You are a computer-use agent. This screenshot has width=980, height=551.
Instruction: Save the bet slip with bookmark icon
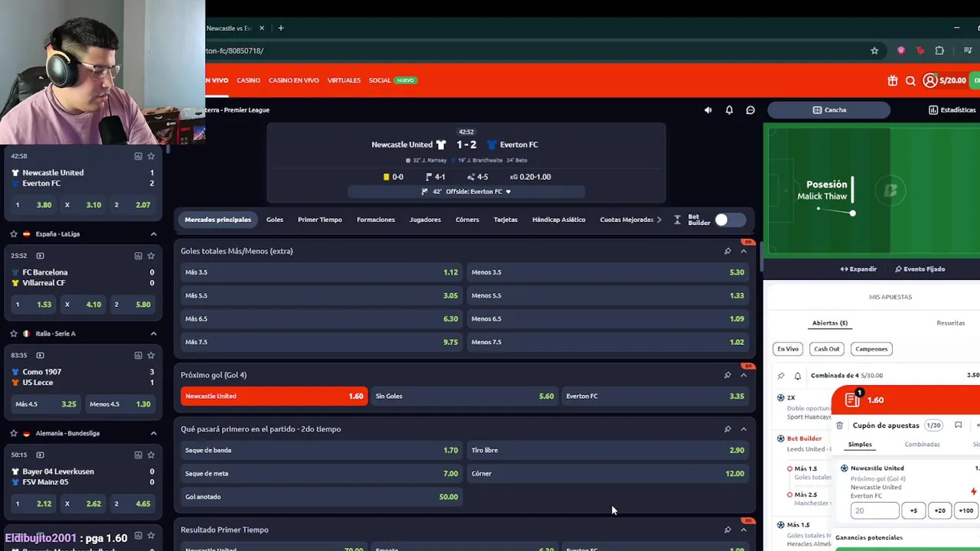pos(958,425)
